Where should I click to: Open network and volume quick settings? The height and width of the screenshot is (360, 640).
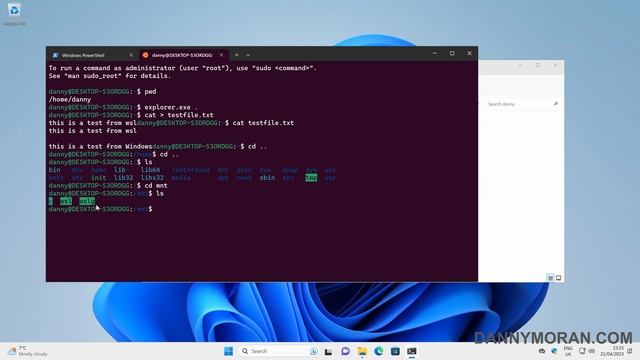587,351
